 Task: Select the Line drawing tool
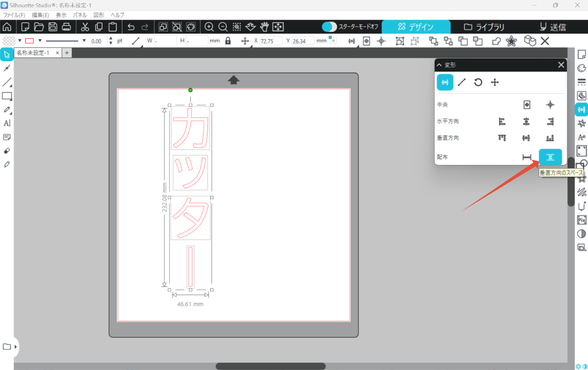[x=7, y=82]
